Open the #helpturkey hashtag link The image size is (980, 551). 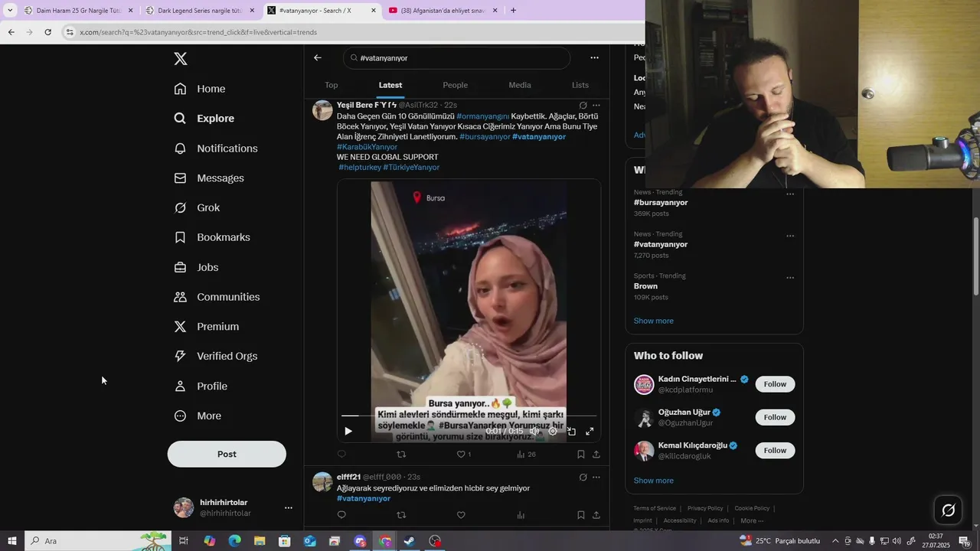[359, 167]
